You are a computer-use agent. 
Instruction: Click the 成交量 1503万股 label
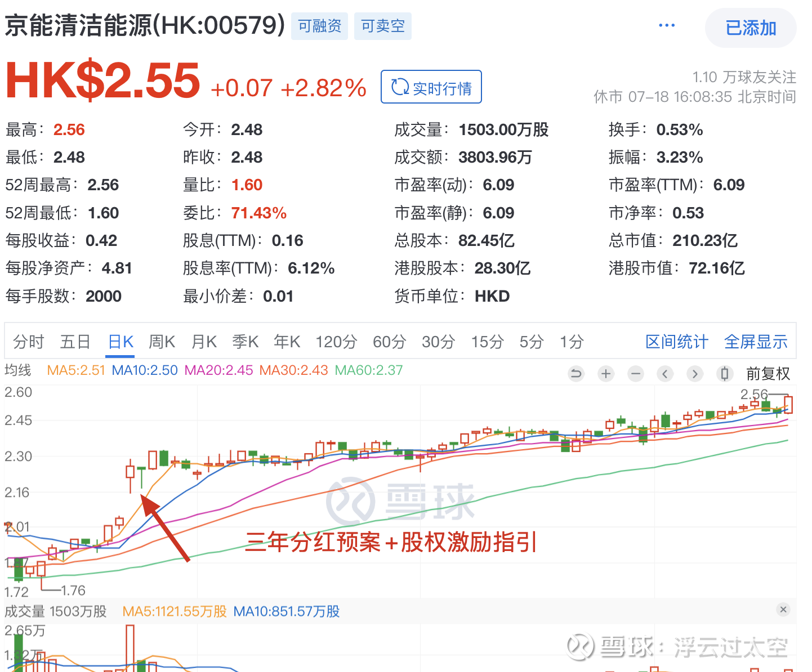click(56, 612)
